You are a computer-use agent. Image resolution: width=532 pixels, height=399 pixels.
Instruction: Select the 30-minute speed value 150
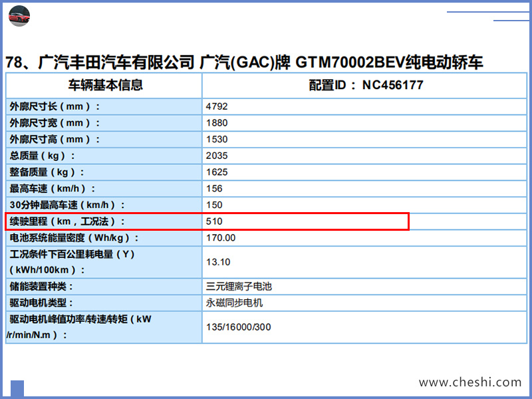pos(214,205)
